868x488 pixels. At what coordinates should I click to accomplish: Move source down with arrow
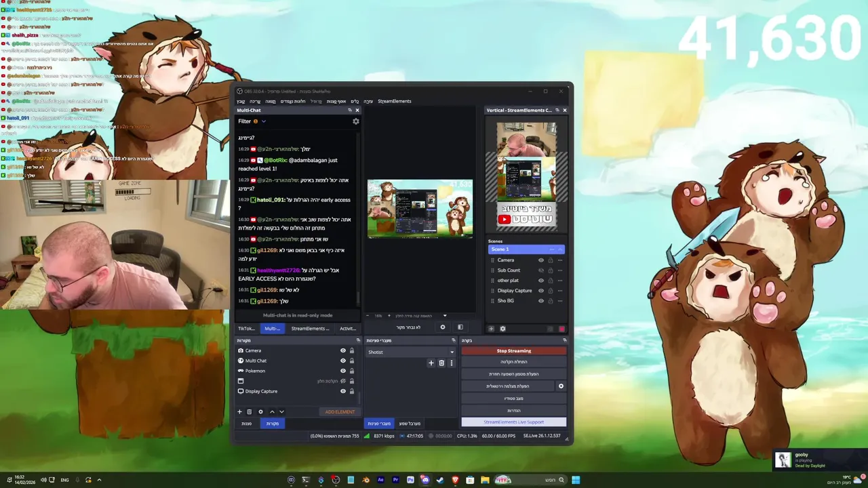tap(281, 411)
